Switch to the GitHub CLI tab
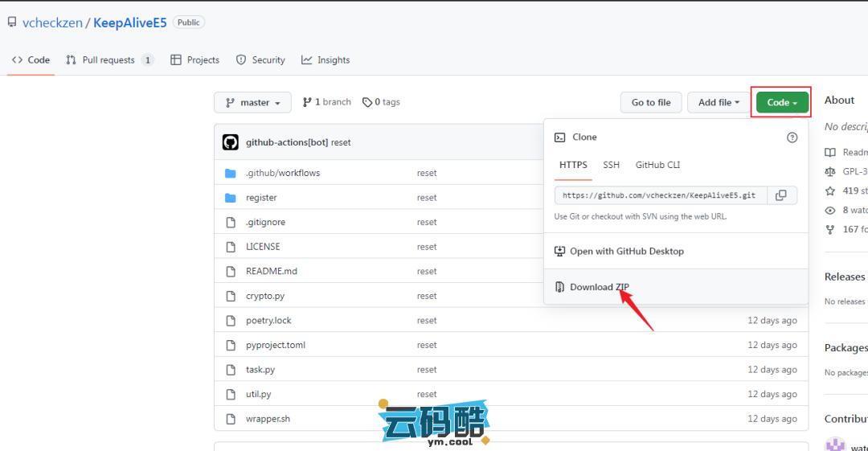Image resolution: width=868 pixels, height=451 pixels. (x=657, y=165)
